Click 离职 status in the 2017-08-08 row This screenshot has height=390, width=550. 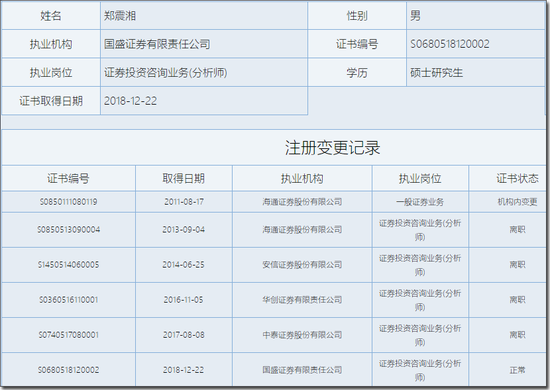pyautogui.click(x=517, y=335)
